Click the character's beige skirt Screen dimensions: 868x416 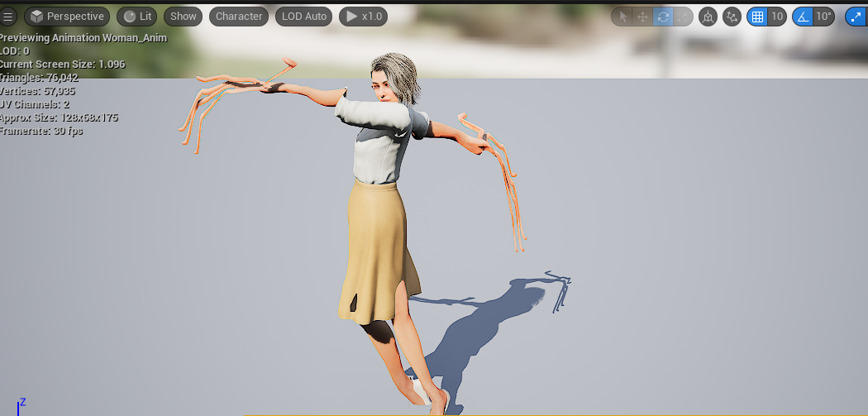coord(378,252)
